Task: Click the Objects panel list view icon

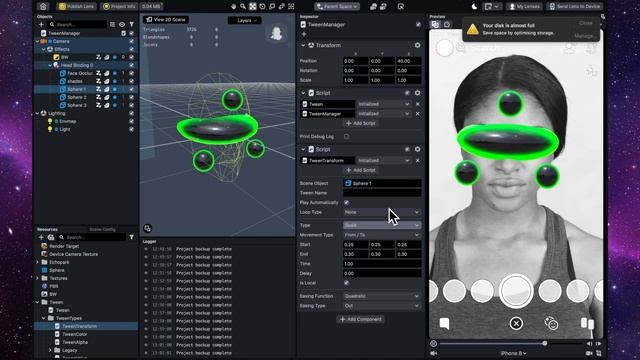Action: point(112,24)
